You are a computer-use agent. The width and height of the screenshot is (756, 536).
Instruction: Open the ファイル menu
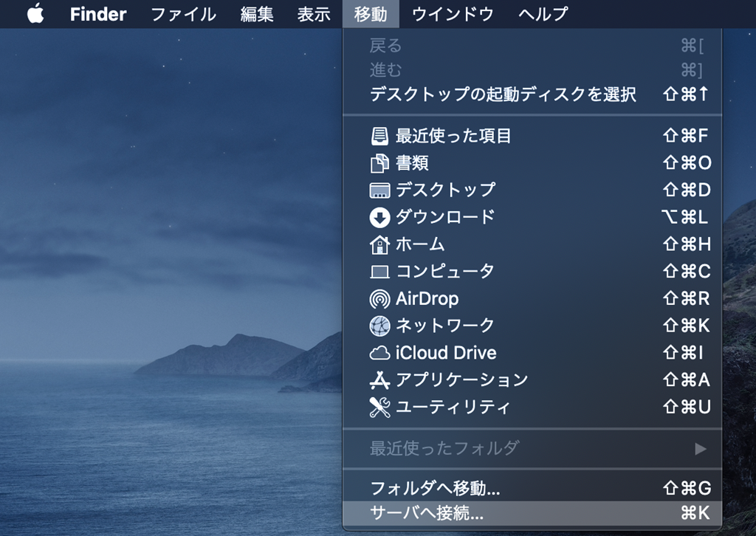[x=183, y=14]
